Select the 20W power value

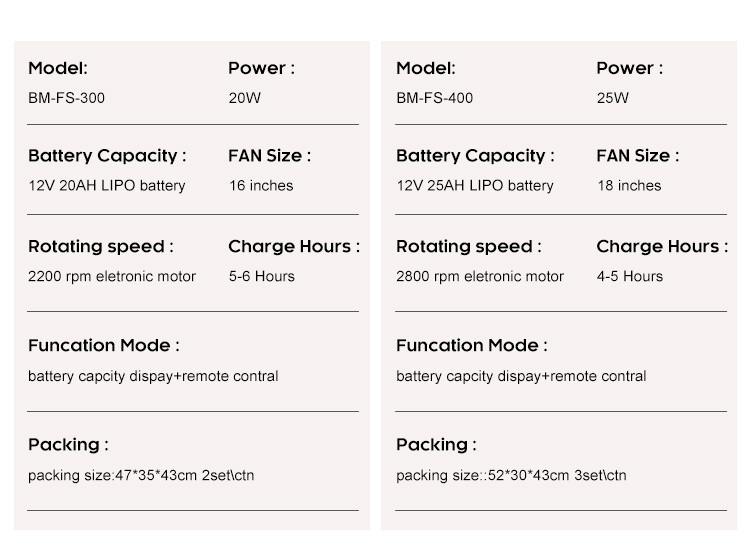(x=244, y=98)
